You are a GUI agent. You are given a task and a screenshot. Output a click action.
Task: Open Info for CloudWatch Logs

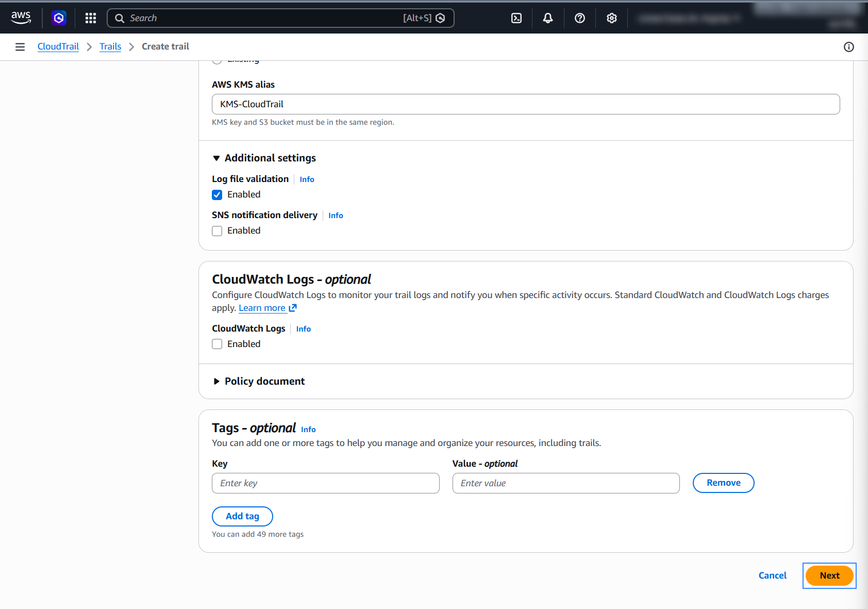pos(303,329)
